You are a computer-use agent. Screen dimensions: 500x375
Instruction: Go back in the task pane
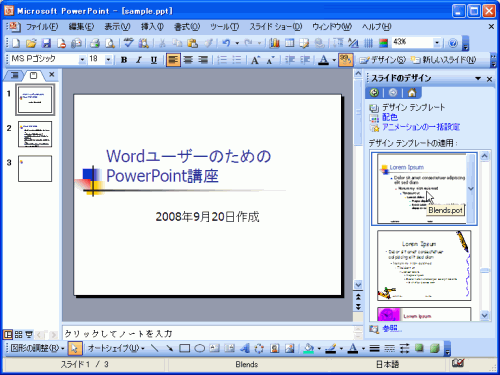pyautogui.click(x=374, y=93)
